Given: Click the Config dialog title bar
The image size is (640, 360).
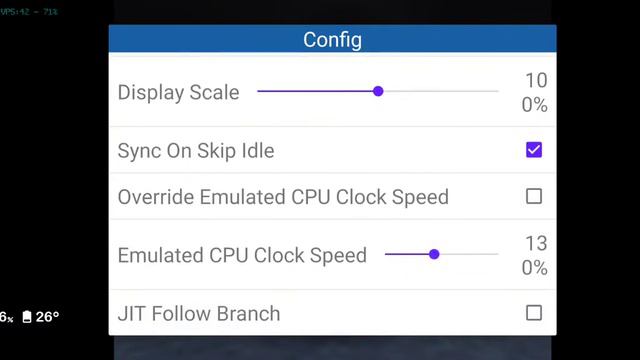Looking at the screenshot, I should 332,39.
